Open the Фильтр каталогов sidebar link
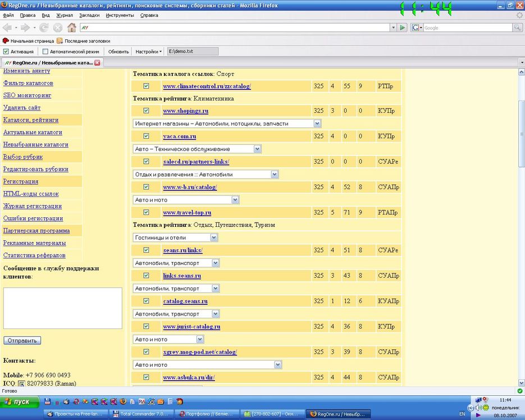 (28, 83)
